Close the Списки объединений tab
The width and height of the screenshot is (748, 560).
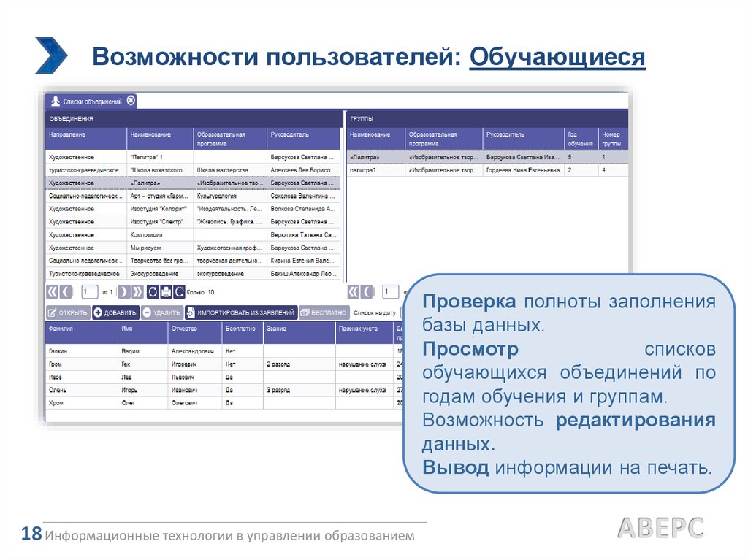[x=131, y=101]
